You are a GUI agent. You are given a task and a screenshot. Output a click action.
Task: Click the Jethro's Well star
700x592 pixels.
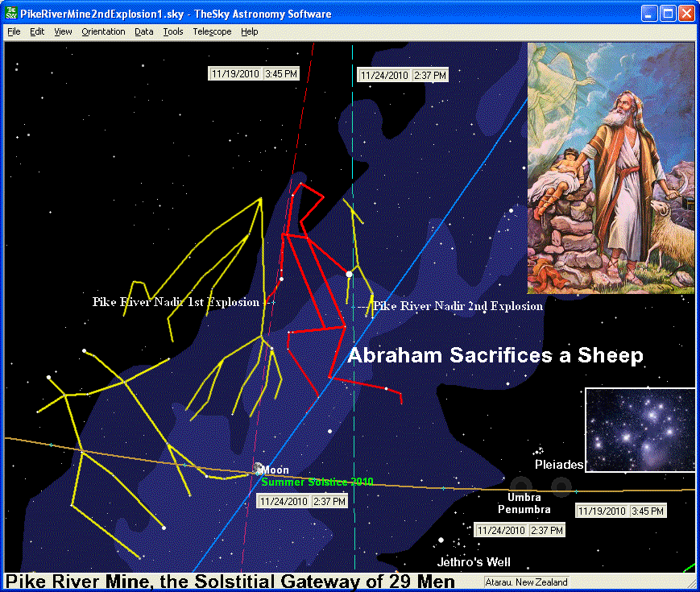(x=441, y=540)
